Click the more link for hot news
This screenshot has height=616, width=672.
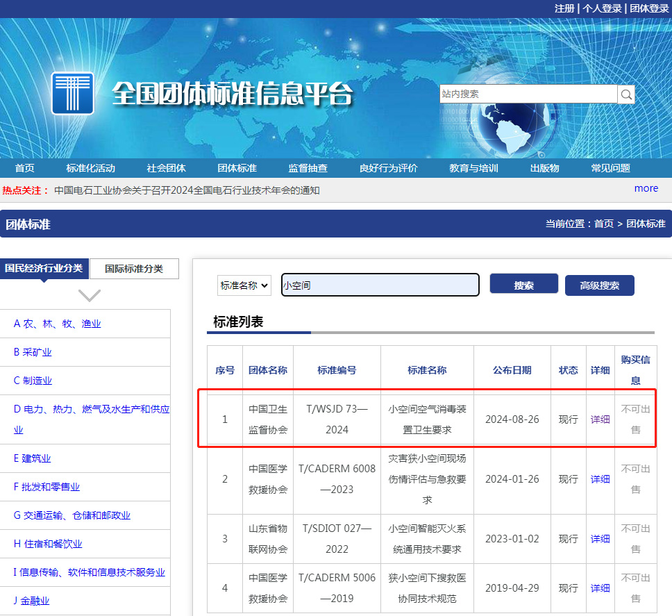[646, 188]
